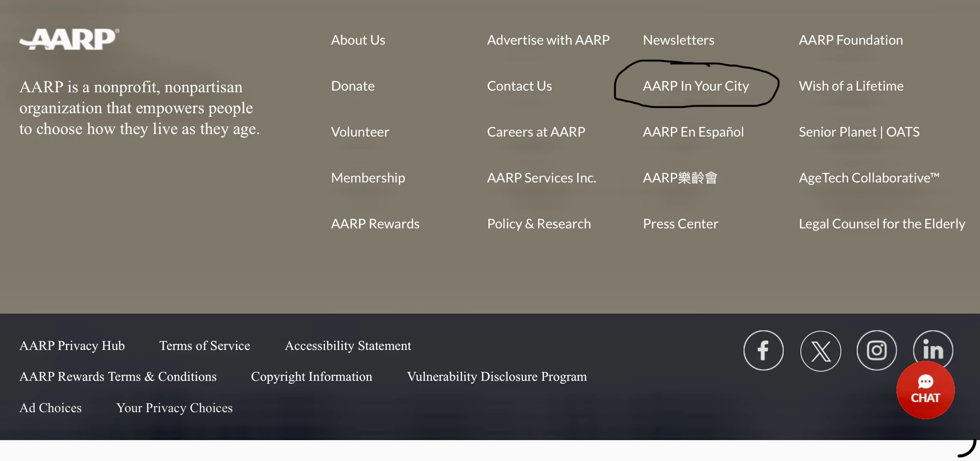This screenshot has height=461, width=980.
Task: Open the Accessibility Statement
Action: point(348,346)
